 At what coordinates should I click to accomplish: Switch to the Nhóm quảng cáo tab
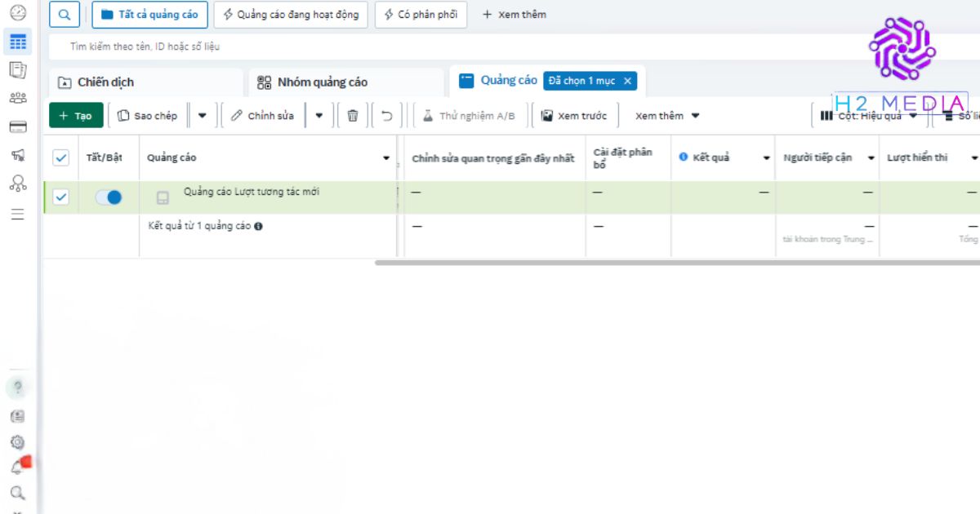[x=345, y=82]
